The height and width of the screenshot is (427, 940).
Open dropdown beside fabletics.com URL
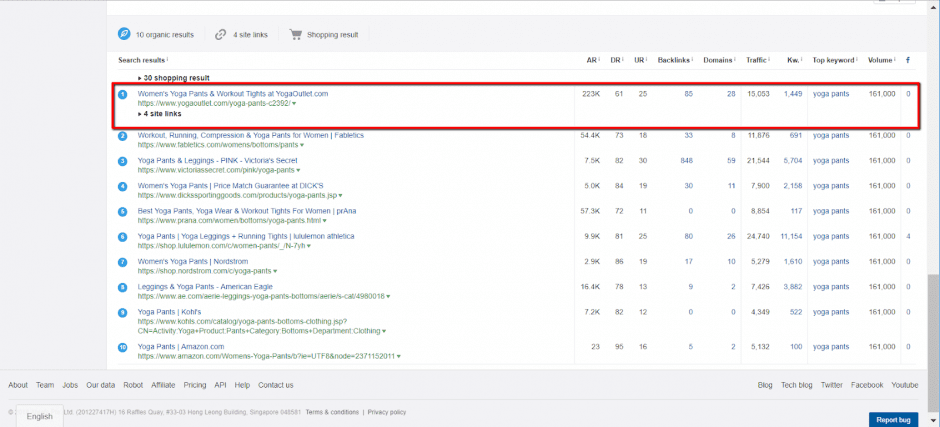(302, 145)
